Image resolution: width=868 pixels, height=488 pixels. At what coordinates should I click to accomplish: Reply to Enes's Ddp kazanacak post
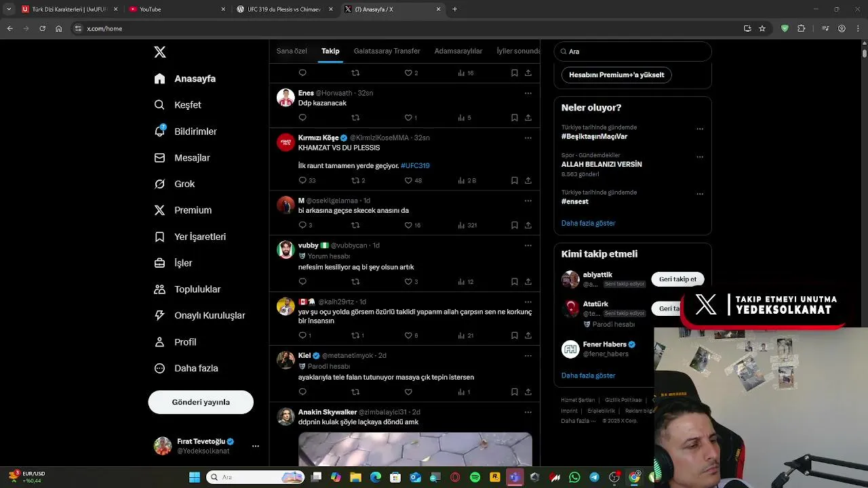point(302,118)
